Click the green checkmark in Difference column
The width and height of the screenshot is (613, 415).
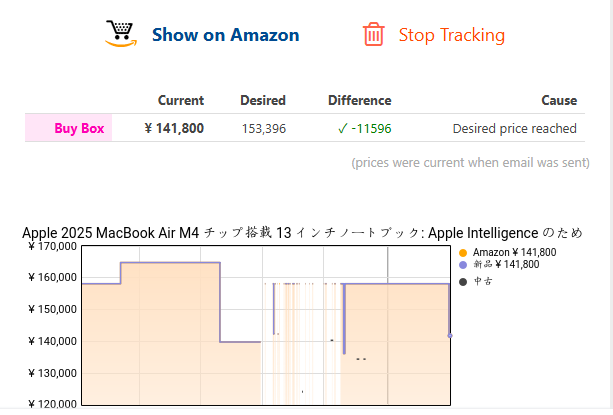point(342,128)
